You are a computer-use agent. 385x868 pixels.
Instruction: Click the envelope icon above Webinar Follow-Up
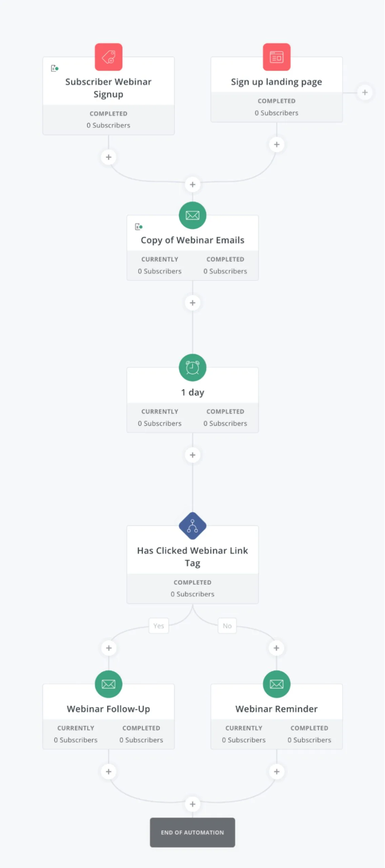click(x=108, y=684)
